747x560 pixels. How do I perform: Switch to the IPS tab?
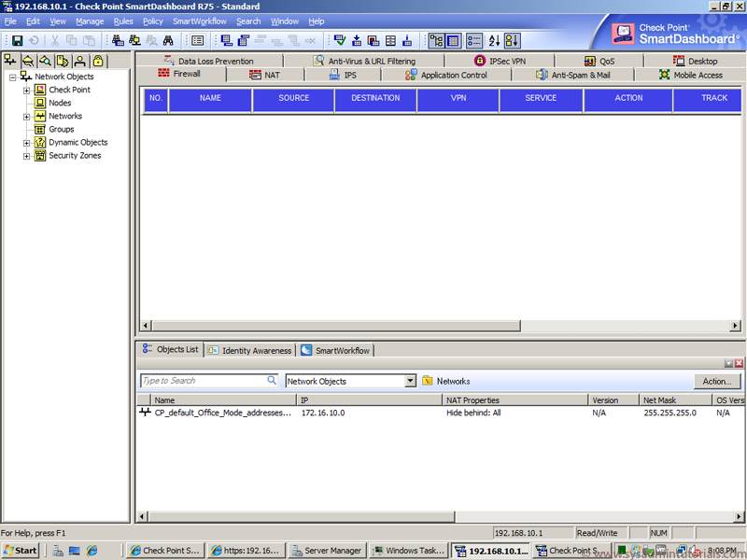[x=343, y=76]
